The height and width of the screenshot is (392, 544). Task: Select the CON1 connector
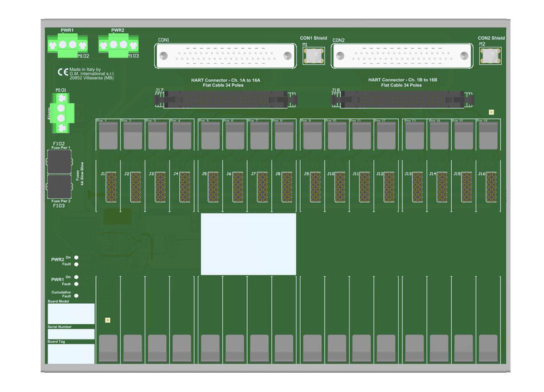pos(225,56)
